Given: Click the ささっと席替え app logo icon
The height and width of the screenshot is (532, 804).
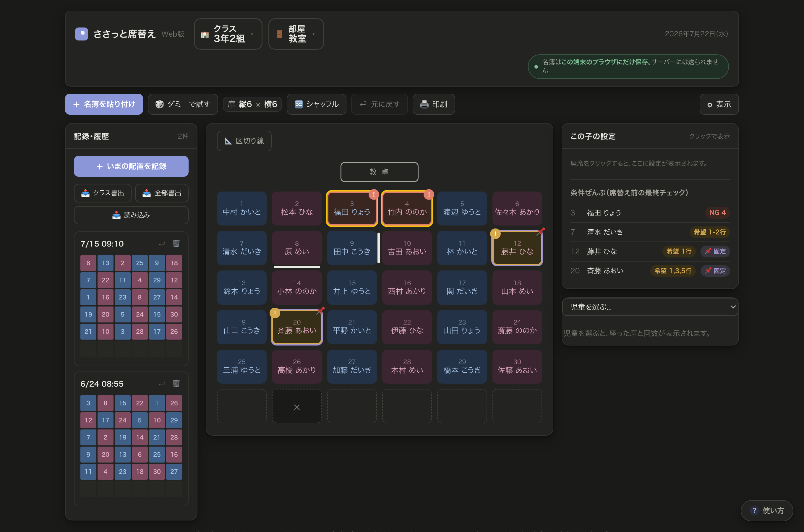Looking at the screenshot, I should pos(81,34).
